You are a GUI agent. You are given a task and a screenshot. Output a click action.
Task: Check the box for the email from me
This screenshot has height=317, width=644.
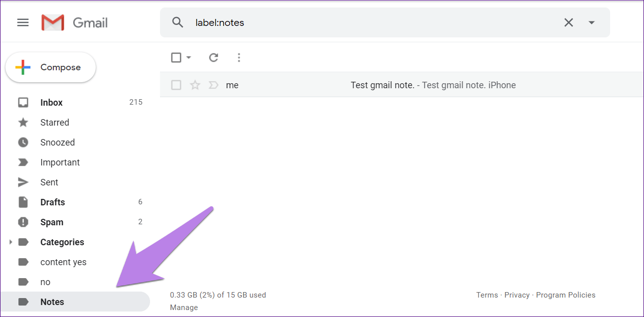coord(176,85)
